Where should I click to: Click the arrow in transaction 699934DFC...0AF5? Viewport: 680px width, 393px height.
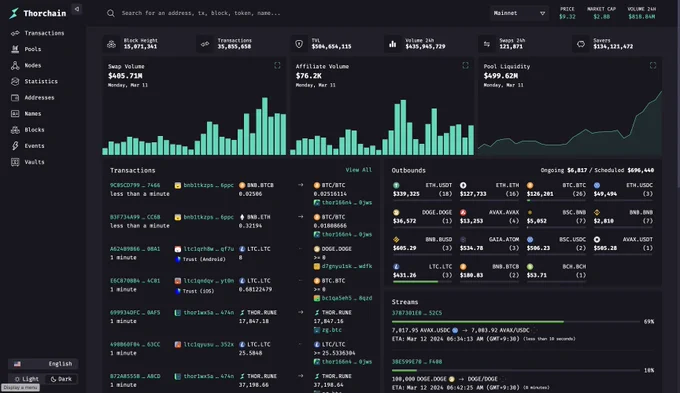tap(301, 312)
